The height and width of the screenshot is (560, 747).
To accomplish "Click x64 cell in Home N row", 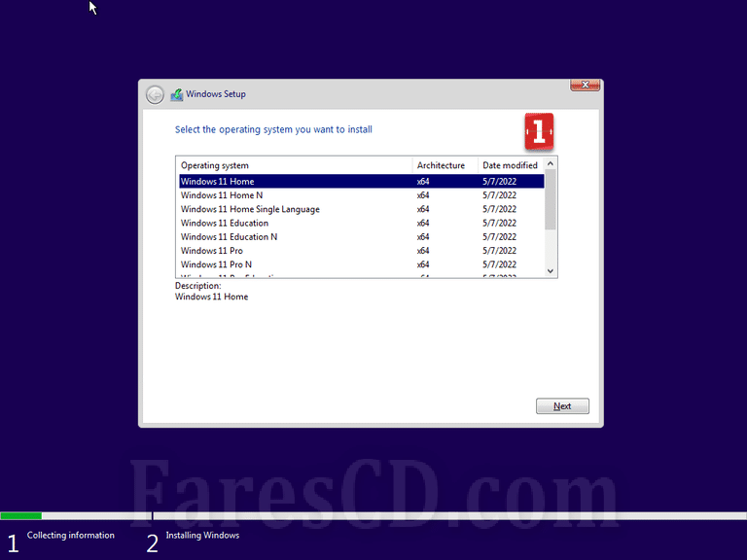I will (423, 195).
